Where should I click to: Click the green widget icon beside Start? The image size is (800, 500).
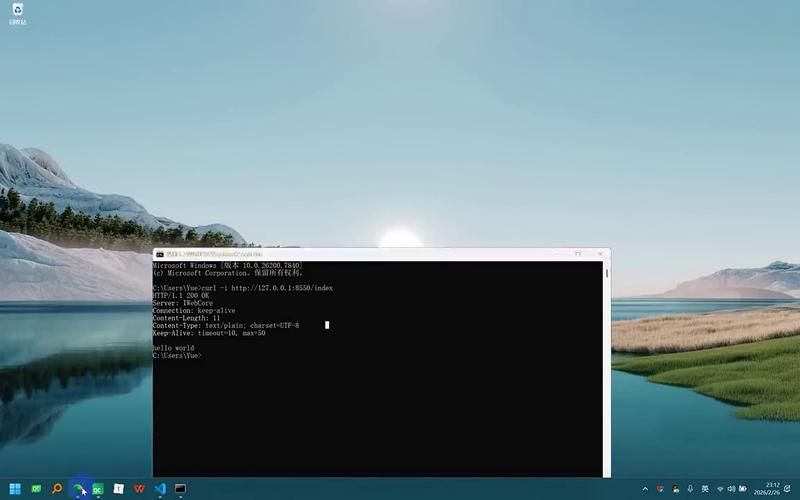pyautogui.click(x=36, y=489)
